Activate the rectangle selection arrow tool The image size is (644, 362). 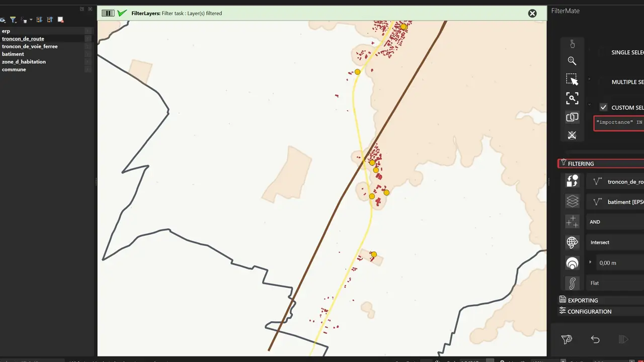572,79
